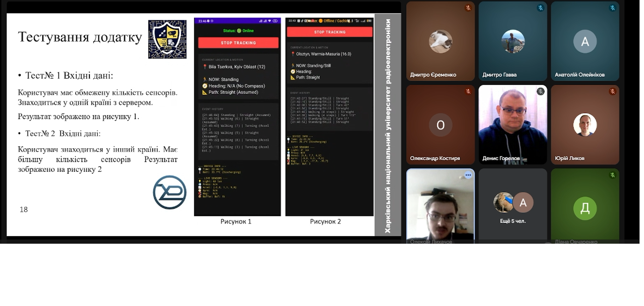Click muted mic icon on Дмитро Єременко tile
The height and width of the screenshot is (306, 644).
coord(468,8)
